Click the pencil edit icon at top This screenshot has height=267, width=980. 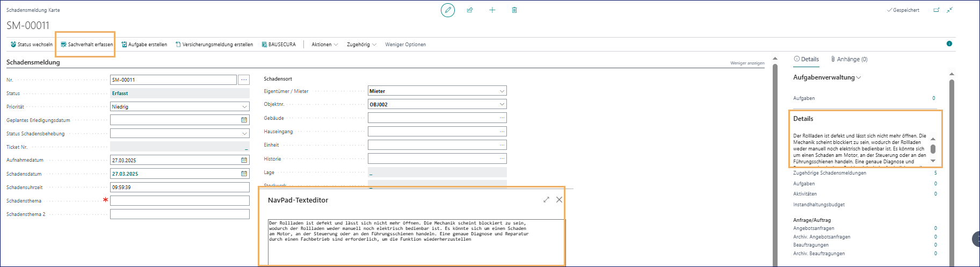coord(447,10)
